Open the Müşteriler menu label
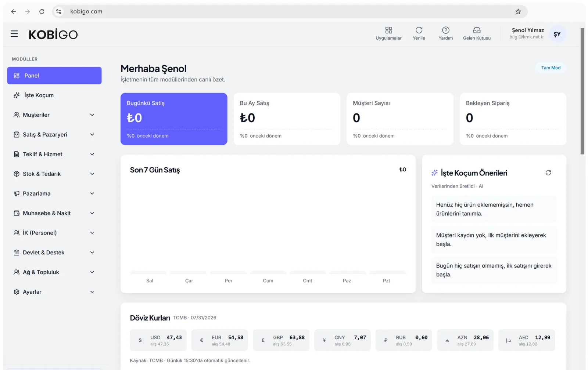The image size is (588, 370). click(x=36, y=115)
